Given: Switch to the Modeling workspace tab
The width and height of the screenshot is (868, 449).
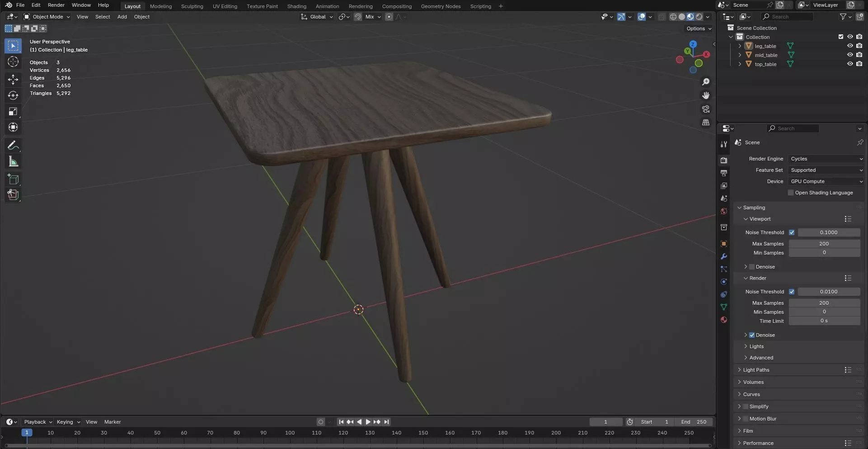Looking at the screenshot, I should (161, 6).
